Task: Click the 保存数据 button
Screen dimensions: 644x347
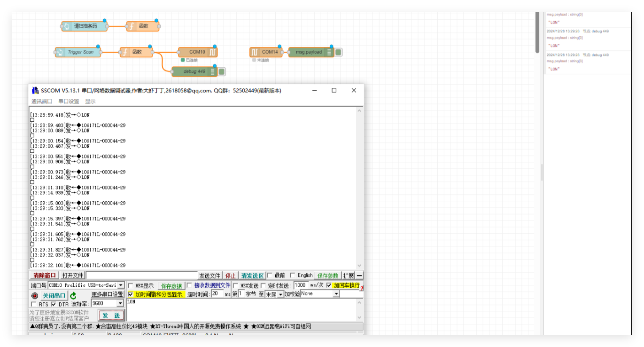Action: click(x=171, y=286)
